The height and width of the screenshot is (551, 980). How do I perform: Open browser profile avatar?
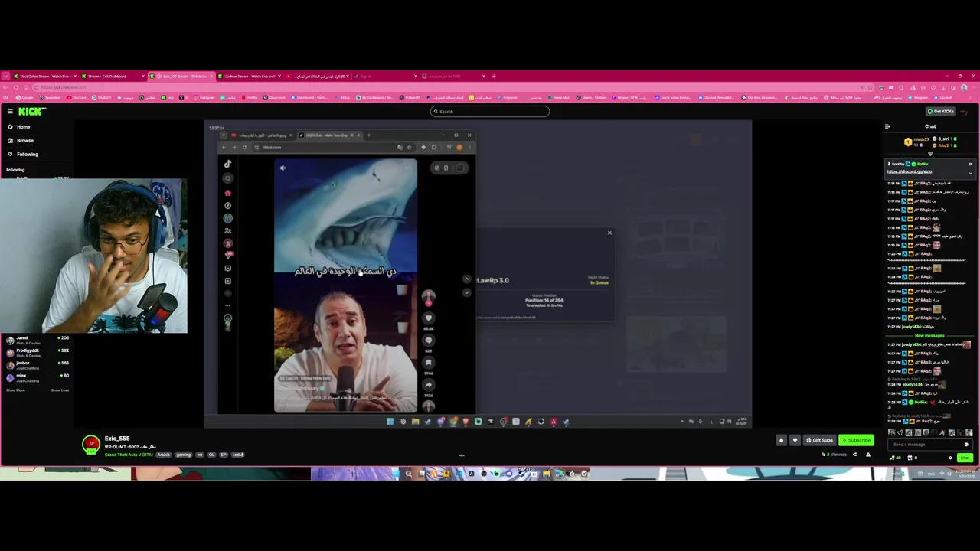pyautogui.click(x=964, y=87)
